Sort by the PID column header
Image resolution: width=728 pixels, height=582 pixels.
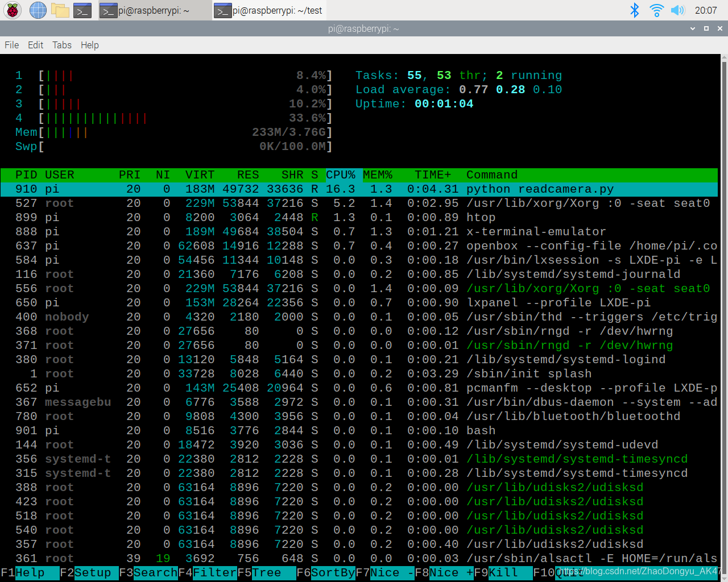[26, 175]
